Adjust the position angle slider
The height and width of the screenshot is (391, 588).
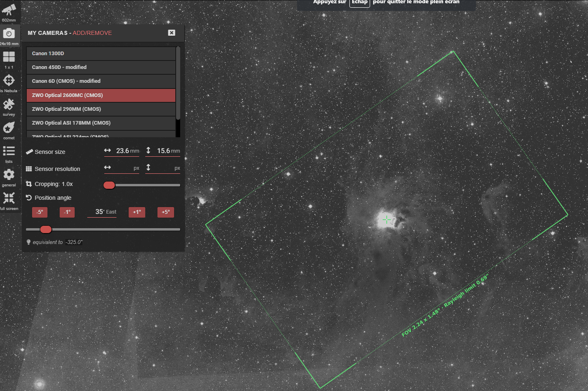pyautogui.click(x=46, y=229)
